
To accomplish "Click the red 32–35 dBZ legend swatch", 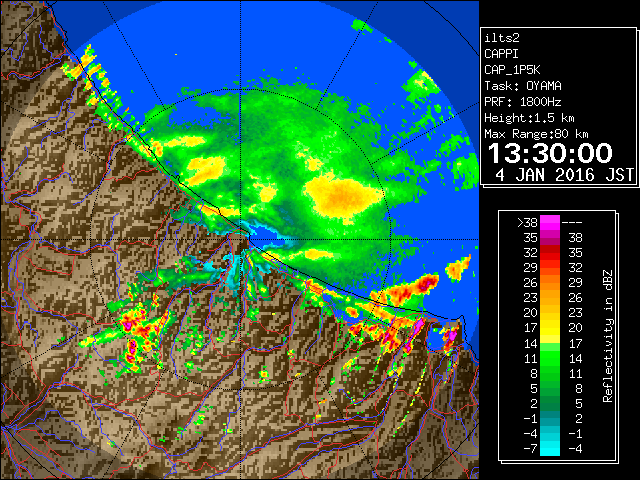I will [550, 253].
